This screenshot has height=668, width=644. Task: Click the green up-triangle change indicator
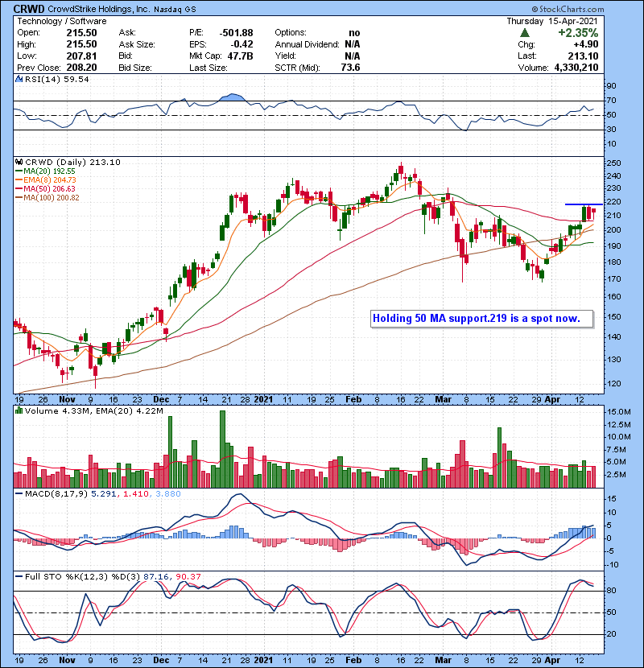(x=525, y=32)
